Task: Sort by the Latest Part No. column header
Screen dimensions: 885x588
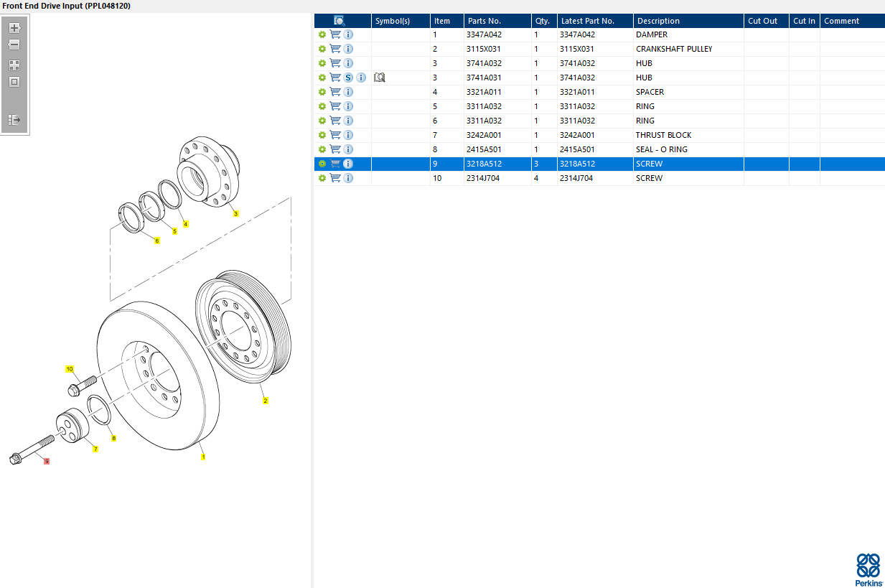Action: pos(595,21)
